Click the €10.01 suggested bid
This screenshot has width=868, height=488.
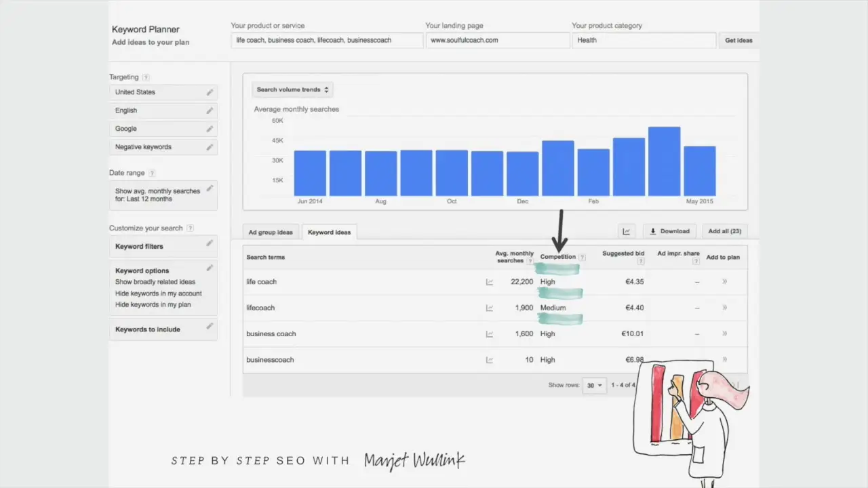(x=633, y=334)
